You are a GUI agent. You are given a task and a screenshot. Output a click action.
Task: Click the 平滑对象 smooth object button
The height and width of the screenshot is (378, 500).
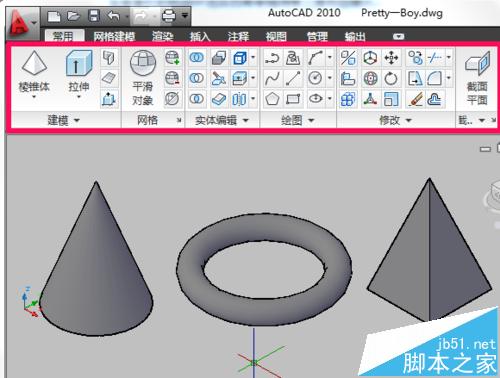pos(143,78)
